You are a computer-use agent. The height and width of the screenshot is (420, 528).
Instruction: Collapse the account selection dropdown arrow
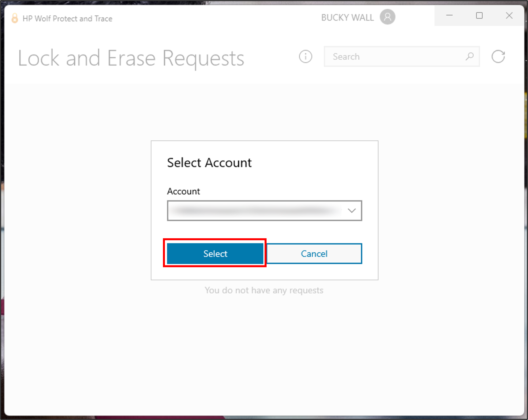(x=352, y=211)
